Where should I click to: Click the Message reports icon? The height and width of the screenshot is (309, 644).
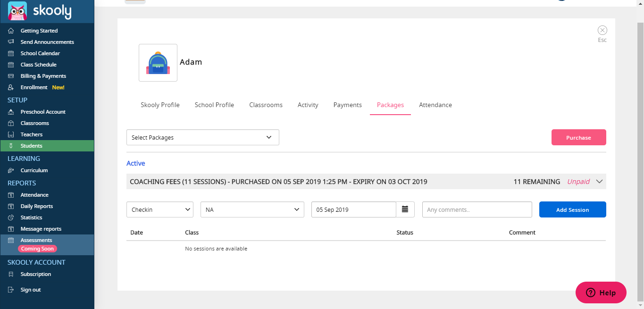(11, 229)
